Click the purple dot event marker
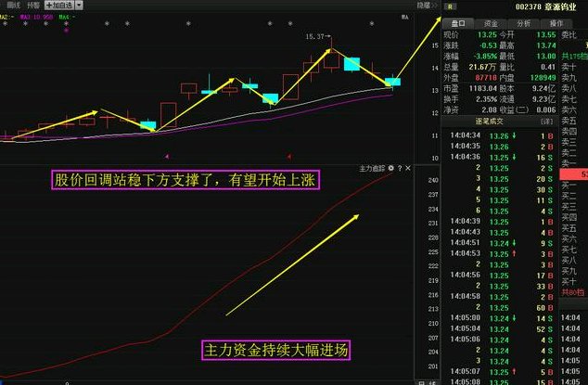 point(67,31)
